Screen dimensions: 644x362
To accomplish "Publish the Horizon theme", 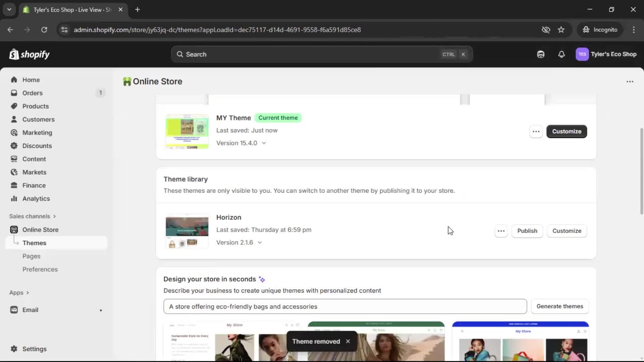I will coord(527,231).
